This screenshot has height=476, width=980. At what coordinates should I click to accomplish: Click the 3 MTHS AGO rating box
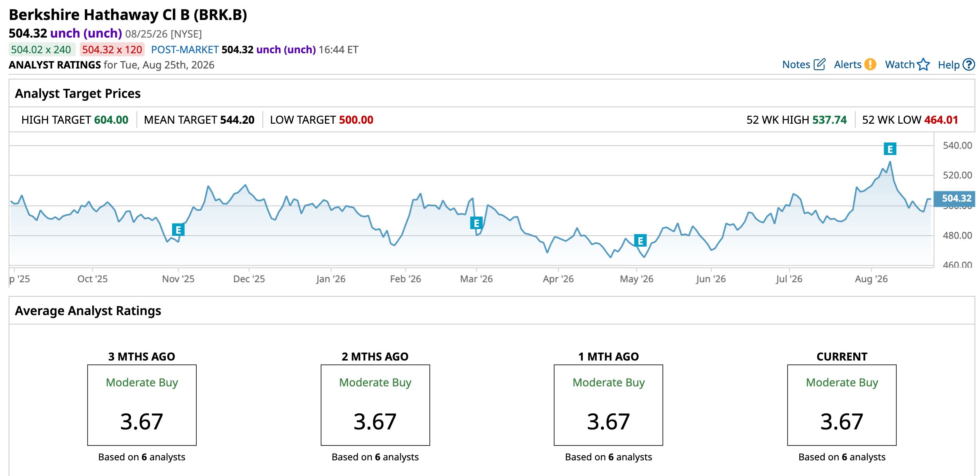142,405
